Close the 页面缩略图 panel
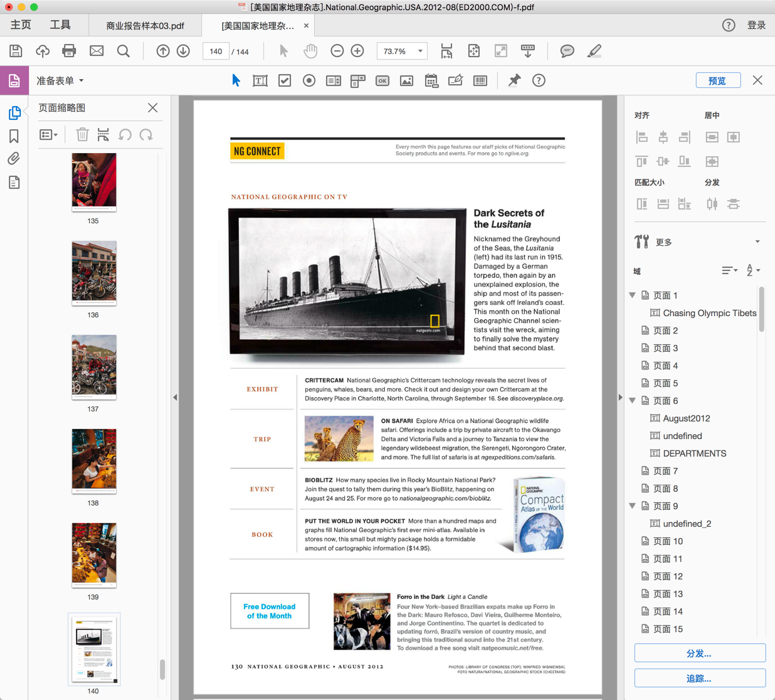This screenshot has height=700, width=775. click(x=153, y=108)
